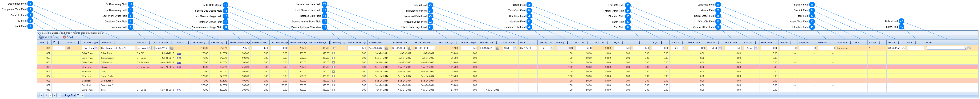Open the Condition Date calendar picker

(172, 48)
